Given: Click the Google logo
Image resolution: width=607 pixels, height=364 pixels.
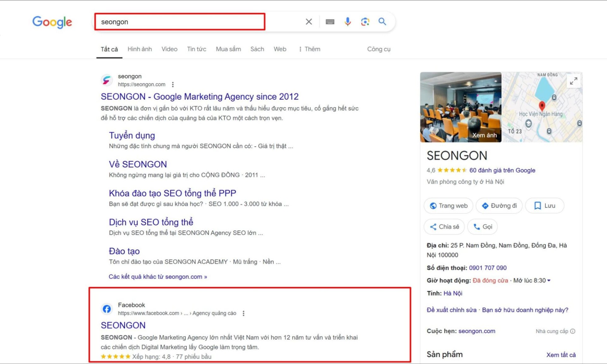Looking at the screenshot, I should click(52, 22).
